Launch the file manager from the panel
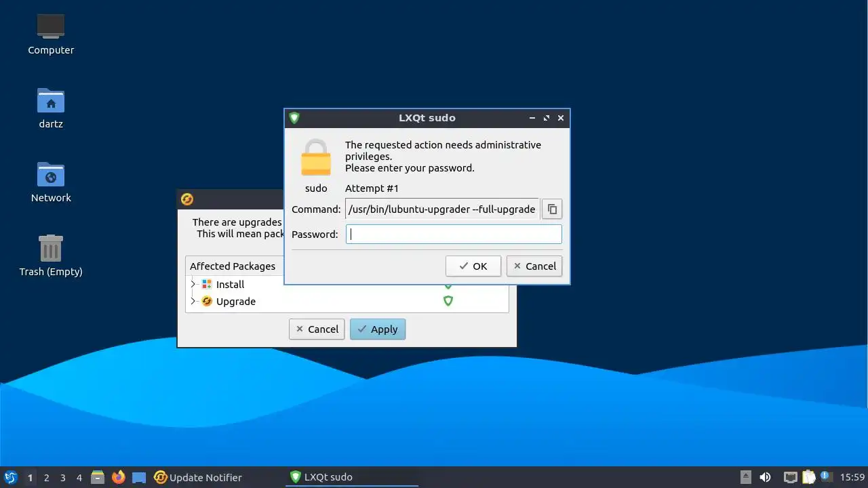 coord(98,477)
